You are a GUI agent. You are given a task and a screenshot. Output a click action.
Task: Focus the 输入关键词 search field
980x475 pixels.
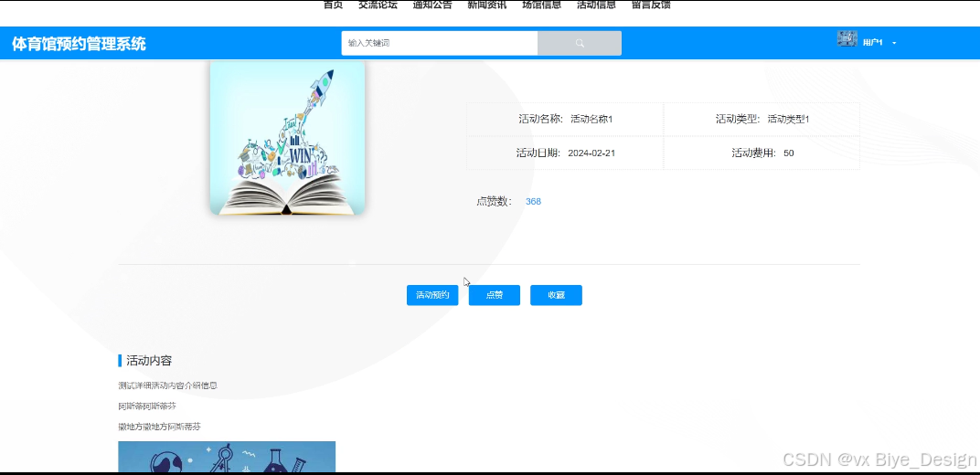click(440, 43)
